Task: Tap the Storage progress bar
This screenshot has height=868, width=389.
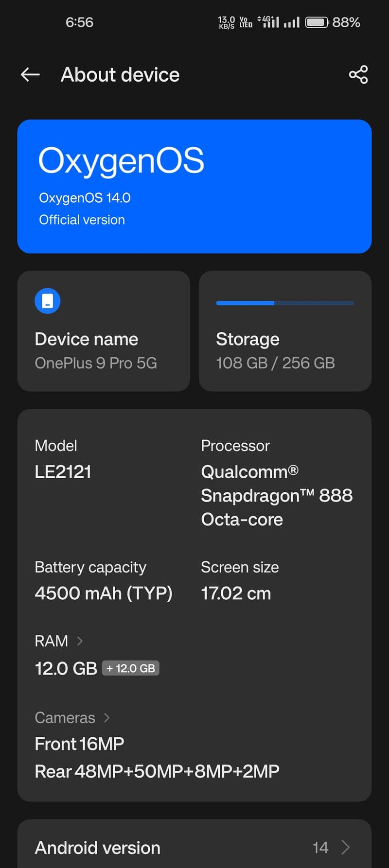Action: [x=284, y=303]
